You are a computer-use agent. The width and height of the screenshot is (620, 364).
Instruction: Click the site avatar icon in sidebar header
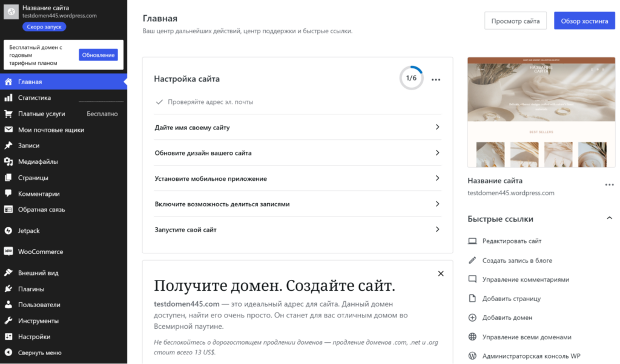pyautogui.click(x=11, y=12)
